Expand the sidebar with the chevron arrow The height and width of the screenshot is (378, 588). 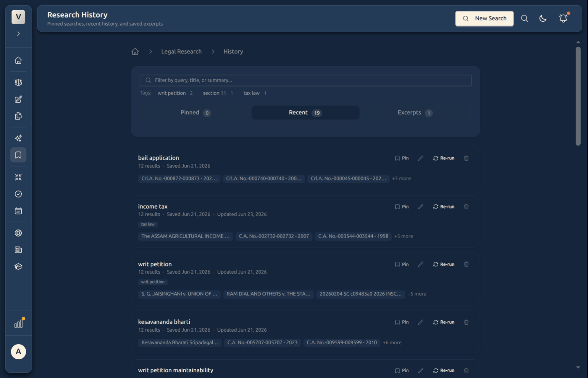(x=18, y=34)
